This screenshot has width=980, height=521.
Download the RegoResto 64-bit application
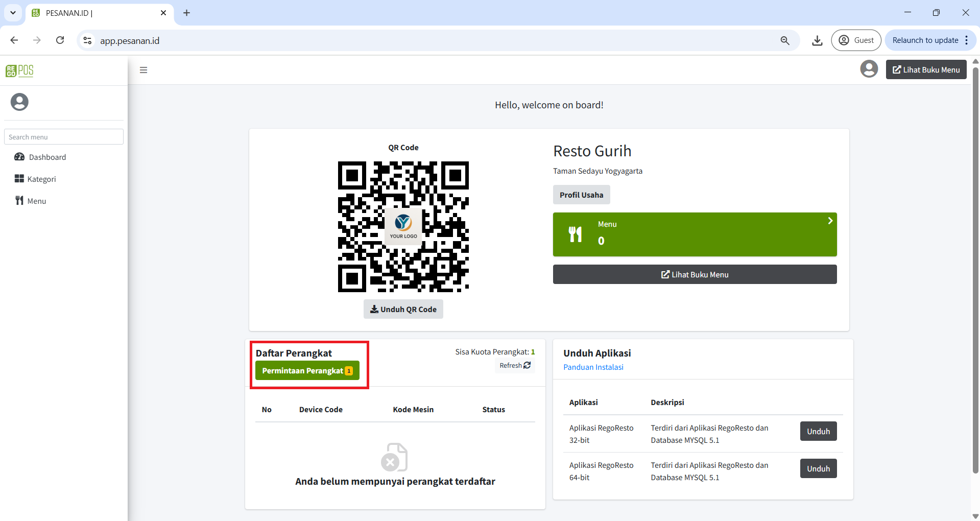click(818, 469)
